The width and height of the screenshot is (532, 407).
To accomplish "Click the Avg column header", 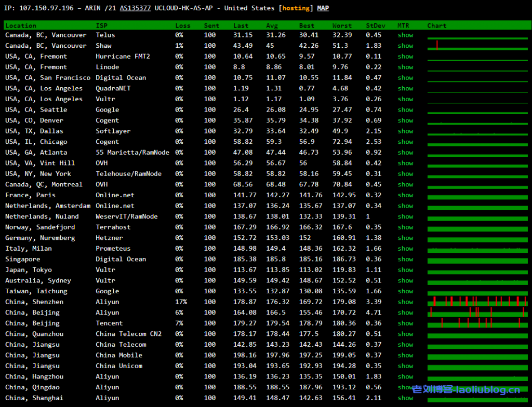I will [272, 25].
